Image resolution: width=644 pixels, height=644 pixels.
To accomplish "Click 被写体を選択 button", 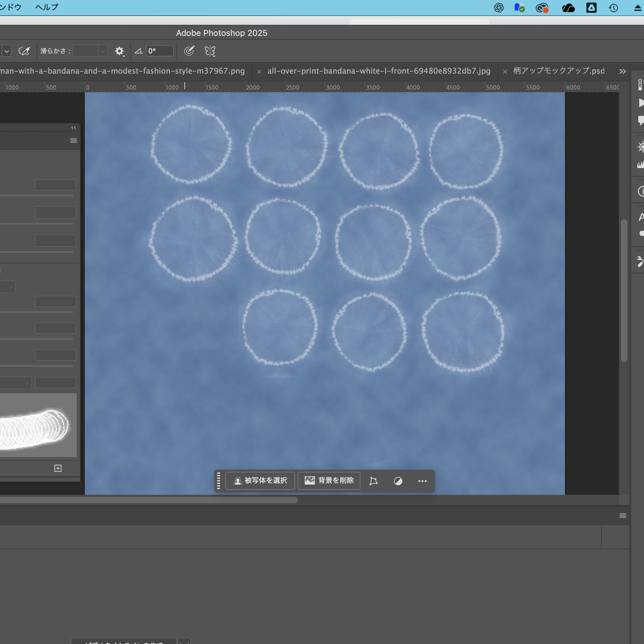I will [x=260, y=481].
